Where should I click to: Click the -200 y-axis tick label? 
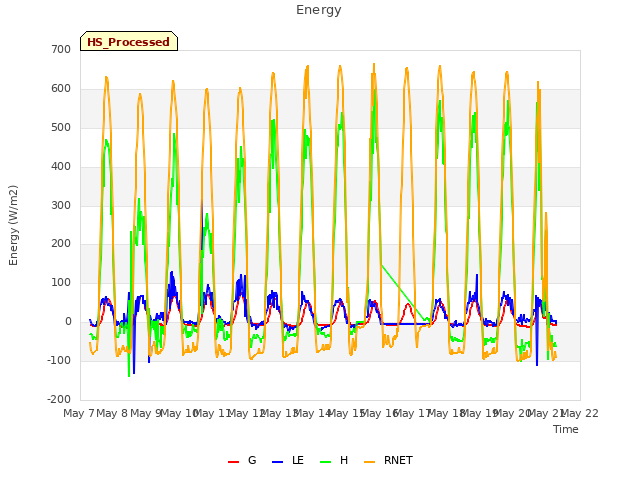[59, 399]
